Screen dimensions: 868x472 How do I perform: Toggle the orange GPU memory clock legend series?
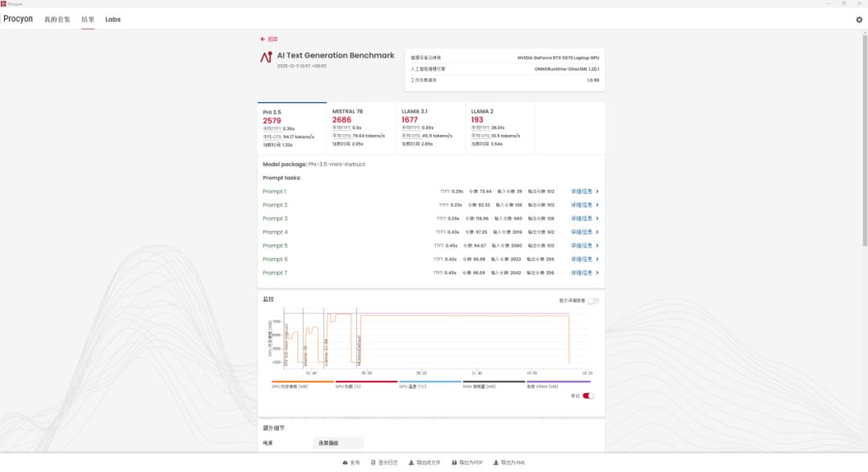303,384
